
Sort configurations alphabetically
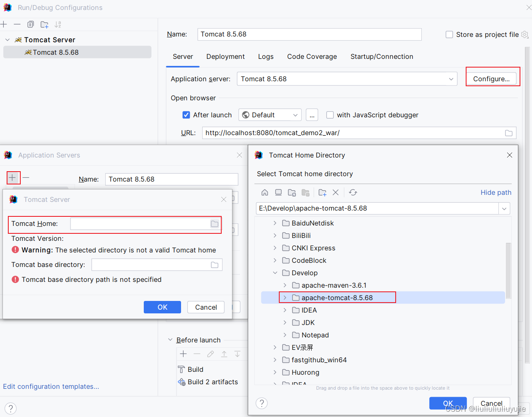58,24
